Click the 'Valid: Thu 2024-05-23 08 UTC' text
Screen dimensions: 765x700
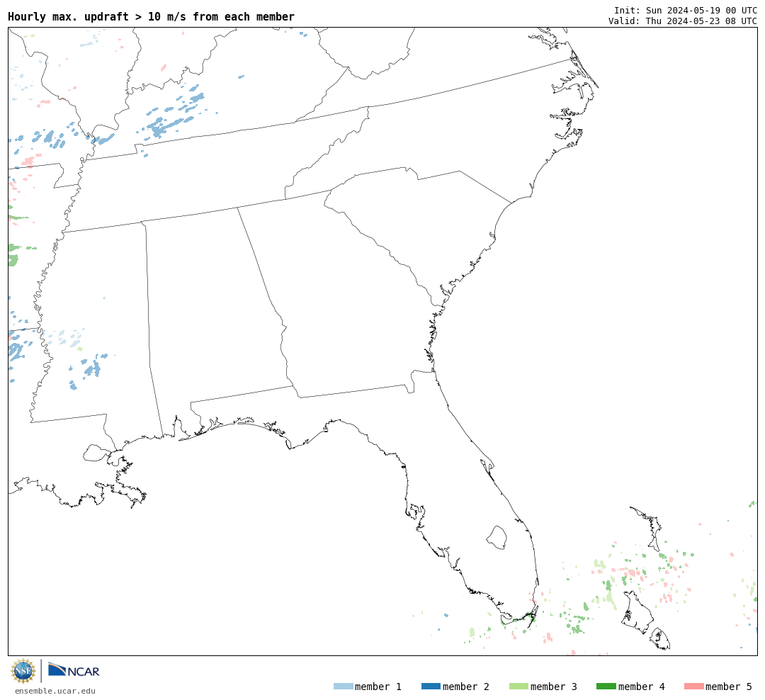[683, 21]
